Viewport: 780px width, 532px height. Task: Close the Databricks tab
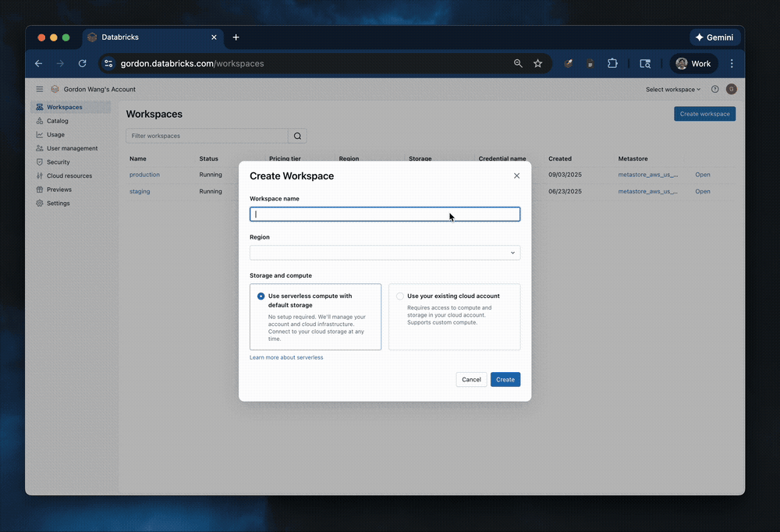click(x=214, y=37)
